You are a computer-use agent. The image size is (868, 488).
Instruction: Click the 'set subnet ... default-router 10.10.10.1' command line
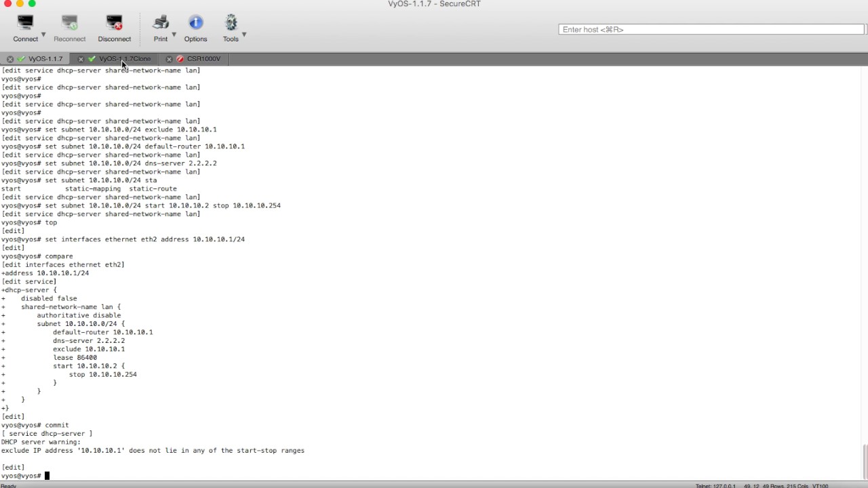point(123,146)
